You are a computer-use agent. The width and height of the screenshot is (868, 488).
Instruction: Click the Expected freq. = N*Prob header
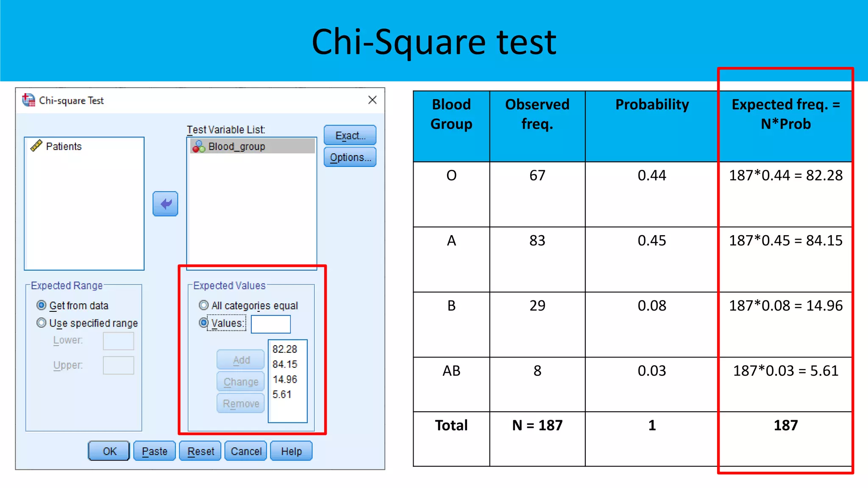pos(785,126)
